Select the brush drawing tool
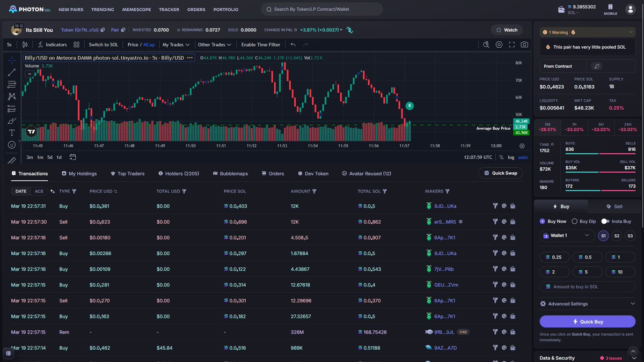Image resolution: width=644 pixels, height=362 pixels. (x=12, y=121)
